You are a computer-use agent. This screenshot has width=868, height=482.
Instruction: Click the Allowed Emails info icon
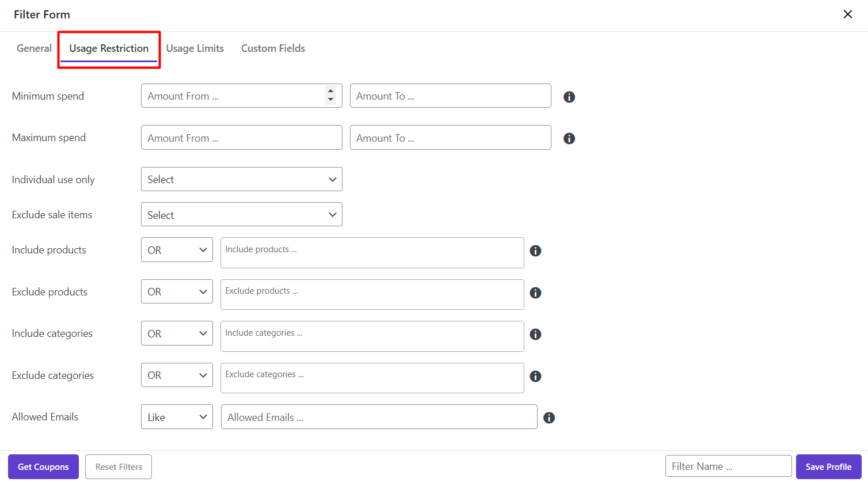549,418
